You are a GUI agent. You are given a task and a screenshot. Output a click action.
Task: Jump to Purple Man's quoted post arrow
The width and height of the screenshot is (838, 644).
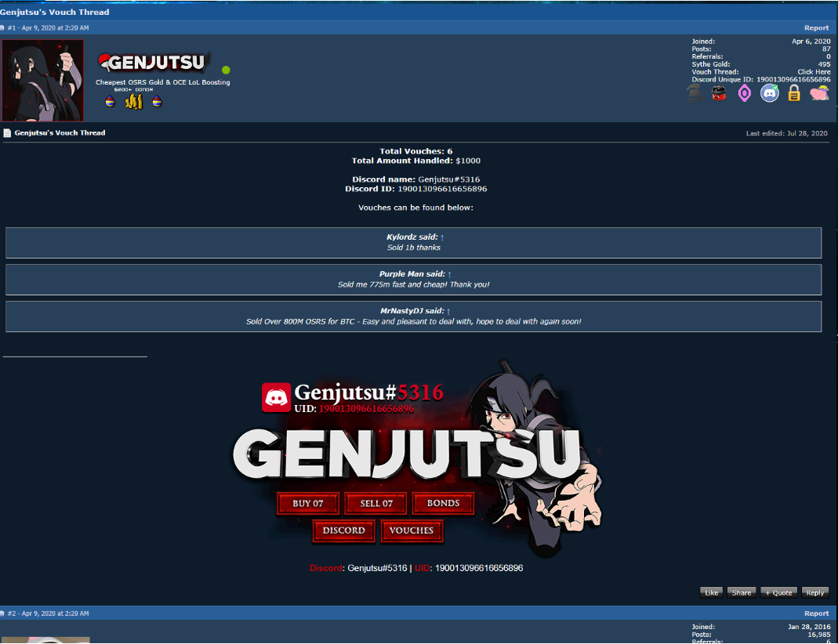pos(449,274)
